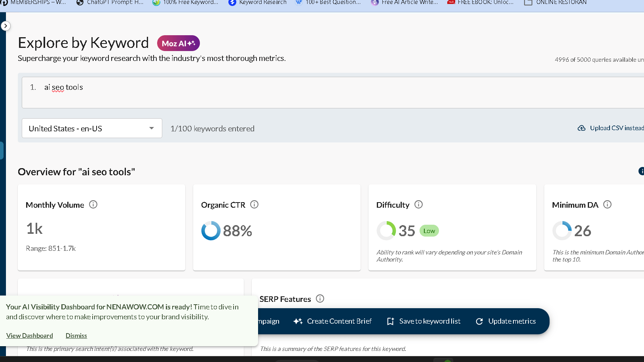Image resolution: width=644 pixels, height=362 pixels.
Task: Click the sparkle icon on Create Content Brief
Action: coord(298,321)
